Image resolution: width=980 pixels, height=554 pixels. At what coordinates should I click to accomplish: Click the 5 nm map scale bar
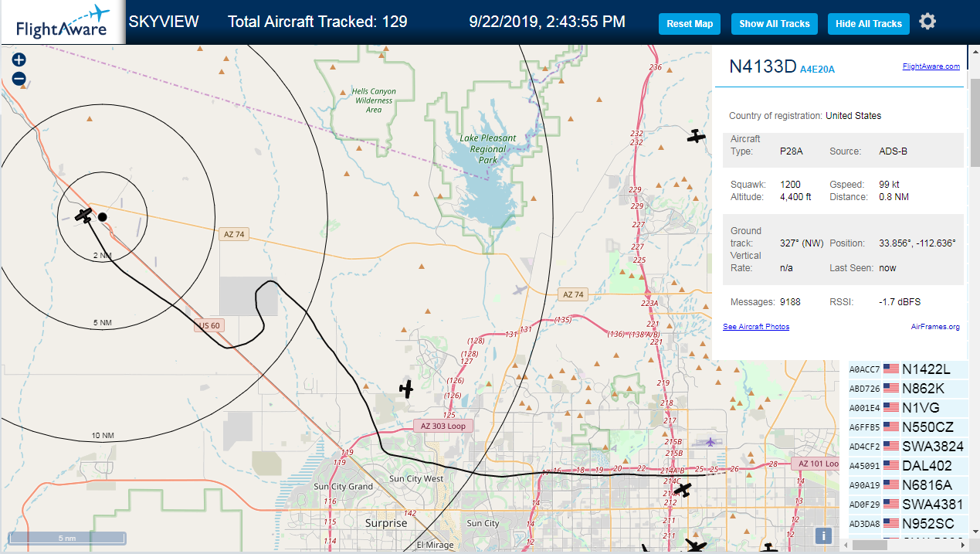pyautogui.click(x=66, y=537)
